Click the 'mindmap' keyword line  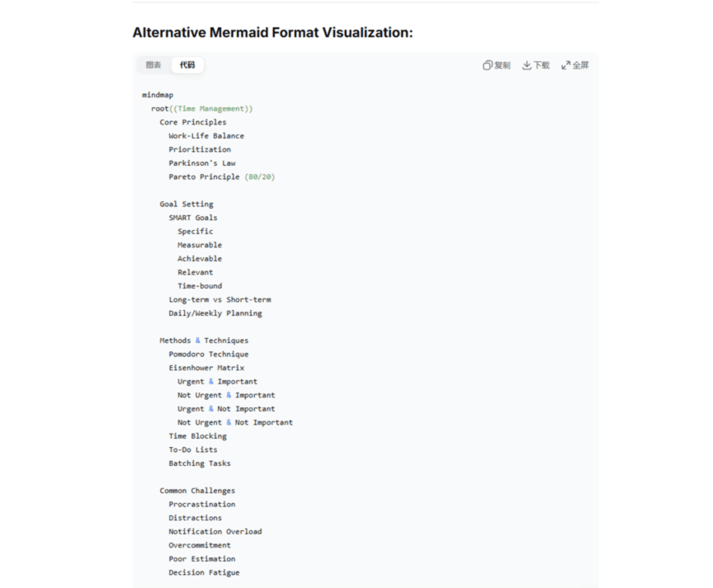tap(158, 95)
